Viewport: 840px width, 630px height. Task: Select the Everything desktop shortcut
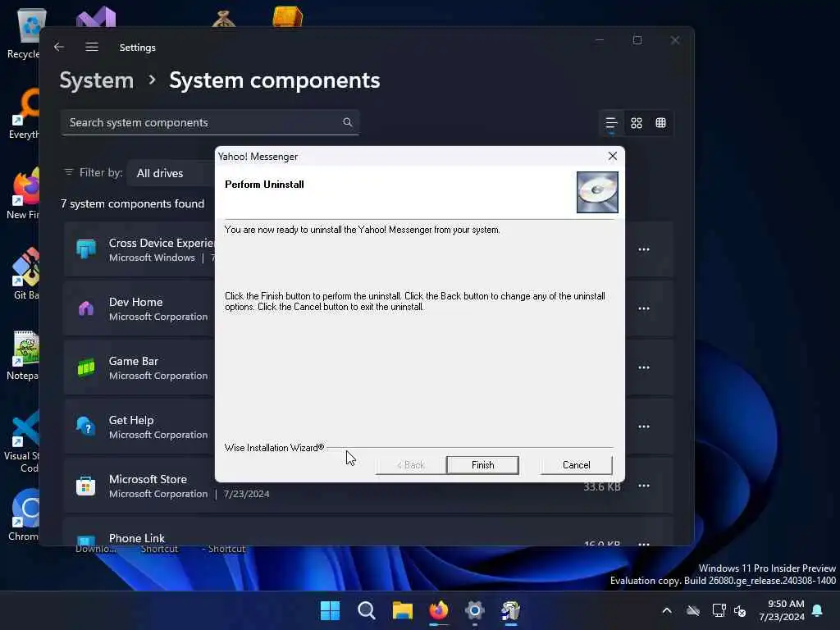[24, 113]
